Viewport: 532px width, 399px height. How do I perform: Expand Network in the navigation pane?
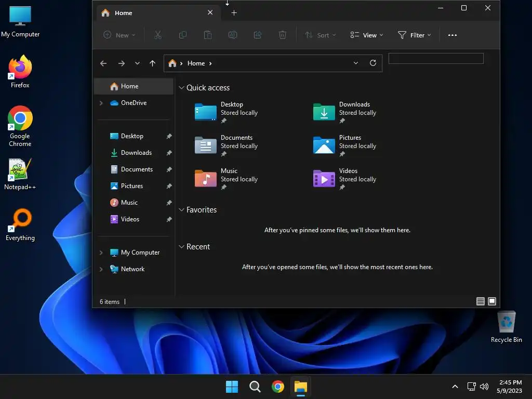coord(101,269)
